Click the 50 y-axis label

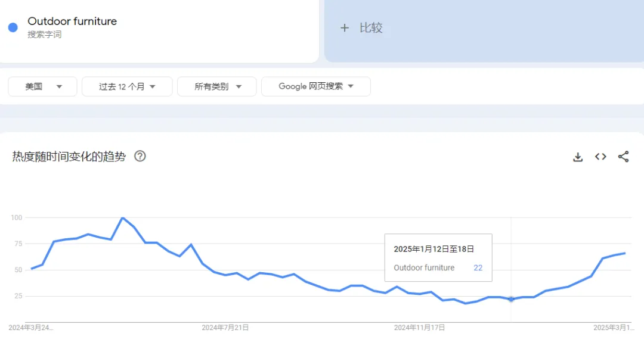point(18,270)
